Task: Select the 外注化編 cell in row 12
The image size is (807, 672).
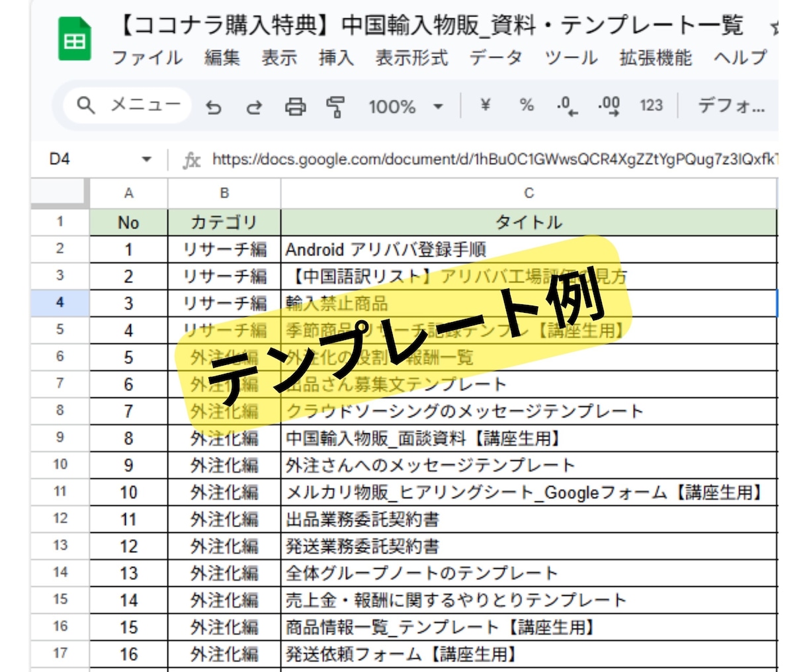Action: click(x=224, y=519)
